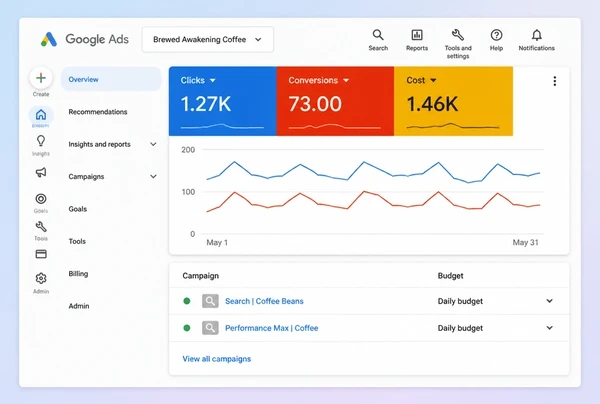
Task: Expand the Insights and reports chevron
Action: point(153,144)
